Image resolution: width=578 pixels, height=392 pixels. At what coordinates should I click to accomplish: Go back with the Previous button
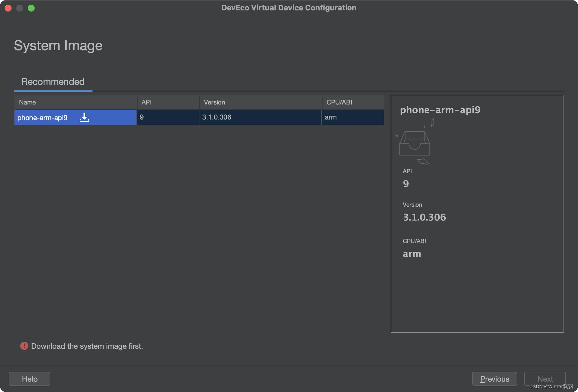pyautogui.click(x=494, y=379)
